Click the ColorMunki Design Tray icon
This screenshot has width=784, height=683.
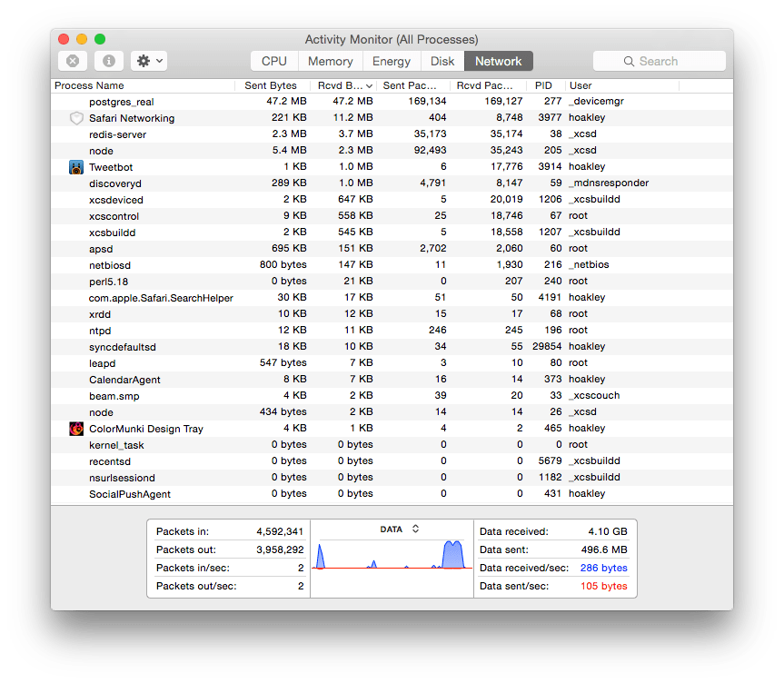76,429
